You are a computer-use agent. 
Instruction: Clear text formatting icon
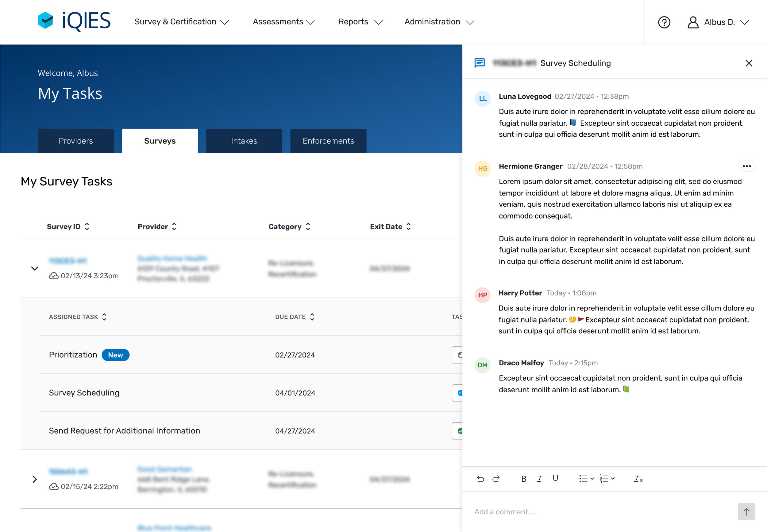638,479
